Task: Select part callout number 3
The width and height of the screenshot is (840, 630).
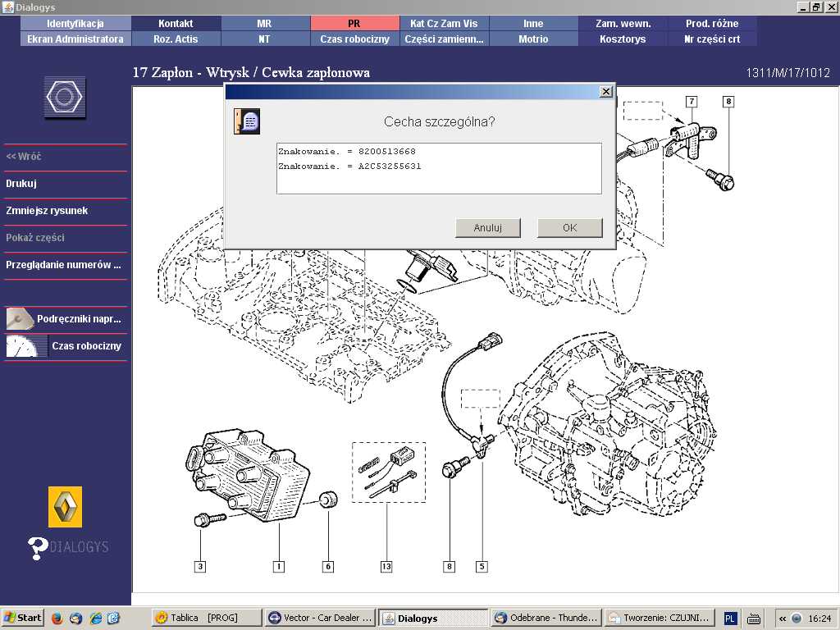Action: pos(200,566)
